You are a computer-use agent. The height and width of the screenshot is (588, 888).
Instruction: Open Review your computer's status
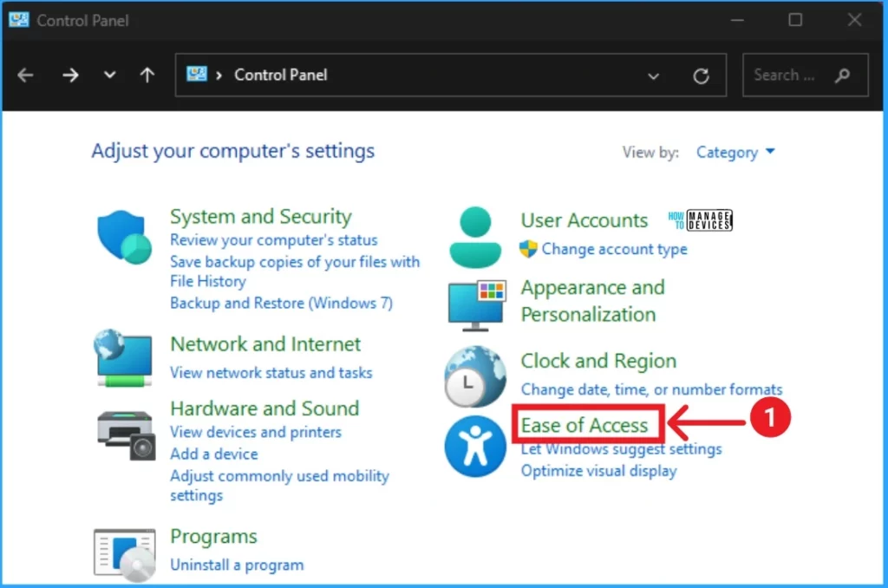tap(273, 239)
